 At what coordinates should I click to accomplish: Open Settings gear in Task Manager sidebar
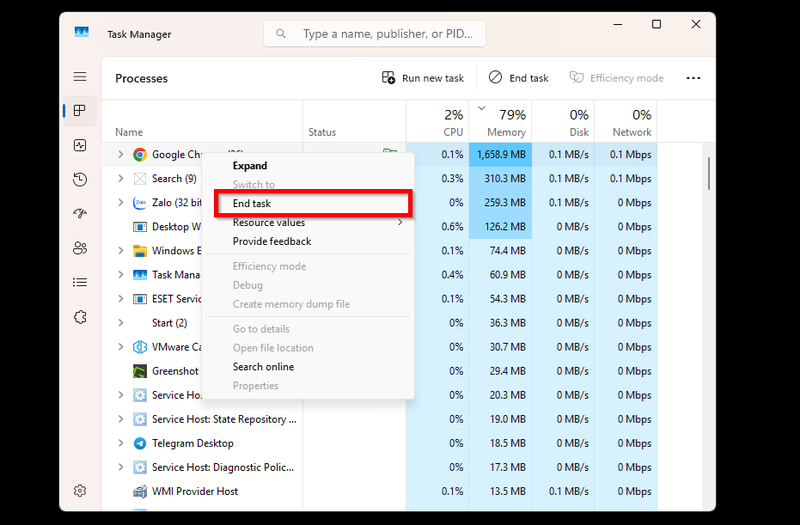point(80,491)
